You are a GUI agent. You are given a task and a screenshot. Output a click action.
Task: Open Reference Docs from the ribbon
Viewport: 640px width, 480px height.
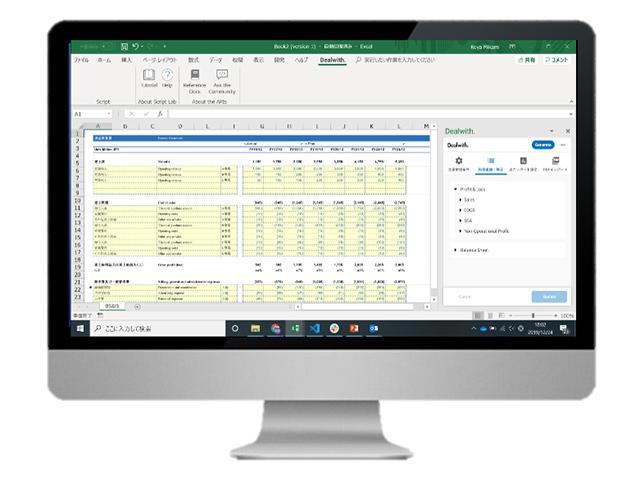point(194,78)
